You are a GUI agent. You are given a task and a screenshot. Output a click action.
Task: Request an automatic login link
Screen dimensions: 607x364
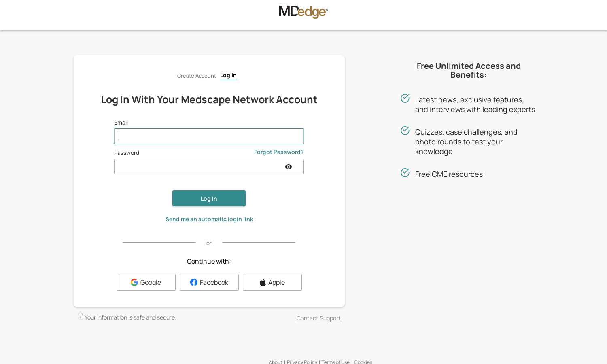tap(209, 219)
